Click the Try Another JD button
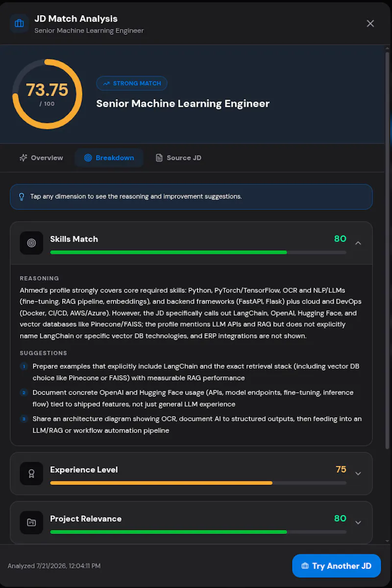 tap(337, 566)
